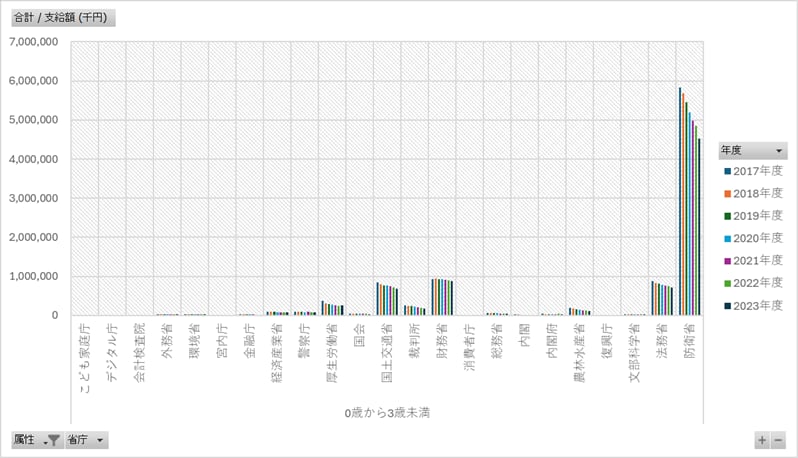Click the 5,000,000 axis value
Image resolution: width=798 pixels, height=458 pixels.
point(33,120)
